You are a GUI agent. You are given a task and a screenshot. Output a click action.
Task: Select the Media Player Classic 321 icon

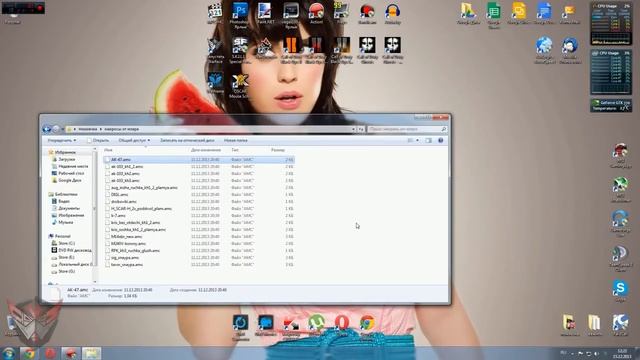tap(214, 12)
